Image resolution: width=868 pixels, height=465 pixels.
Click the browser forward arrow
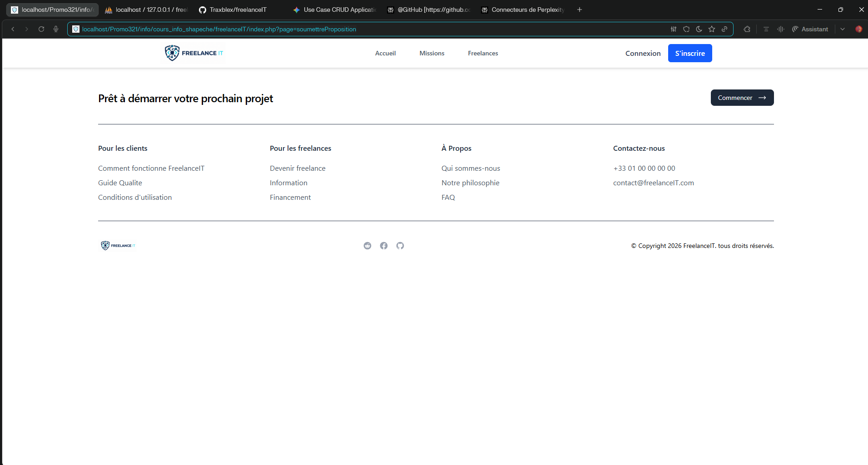coord(26,29)
